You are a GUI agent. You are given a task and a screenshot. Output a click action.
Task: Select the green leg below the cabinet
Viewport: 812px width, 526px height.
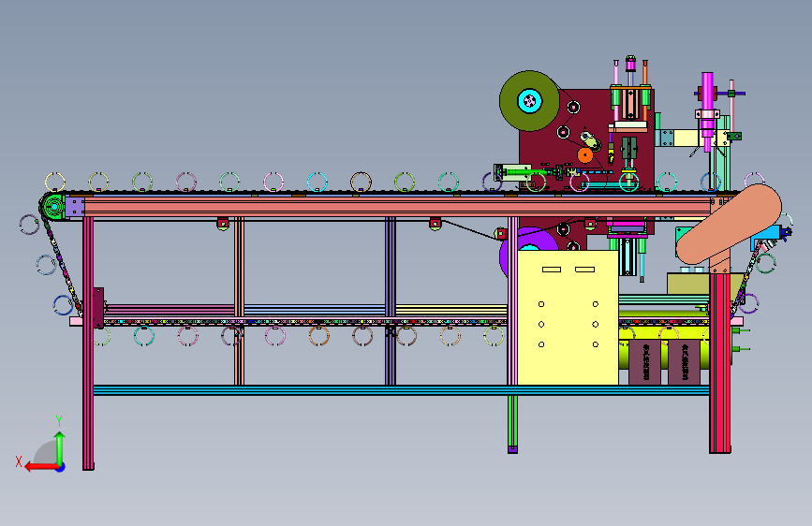click(x=512, y=423)
